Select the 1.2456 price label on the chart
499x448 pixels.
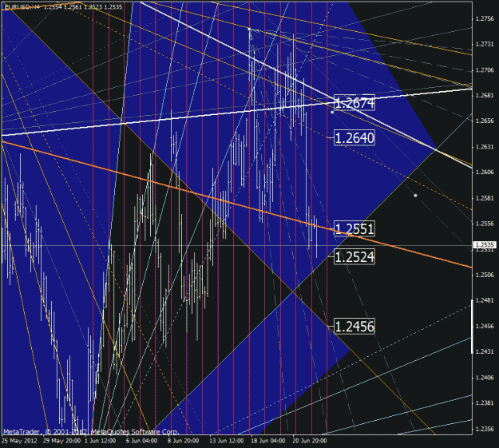pos(354,326)
